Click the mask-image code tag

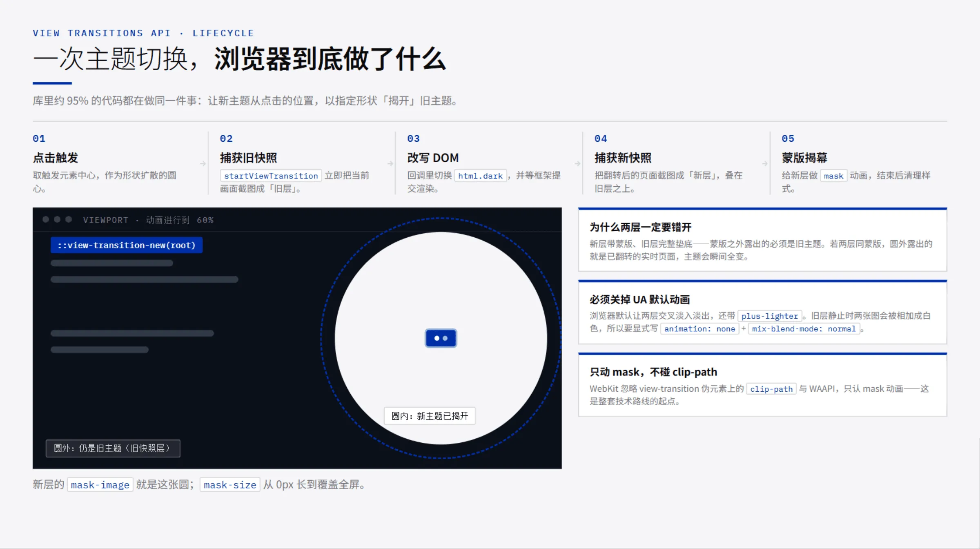click(100, 485)
